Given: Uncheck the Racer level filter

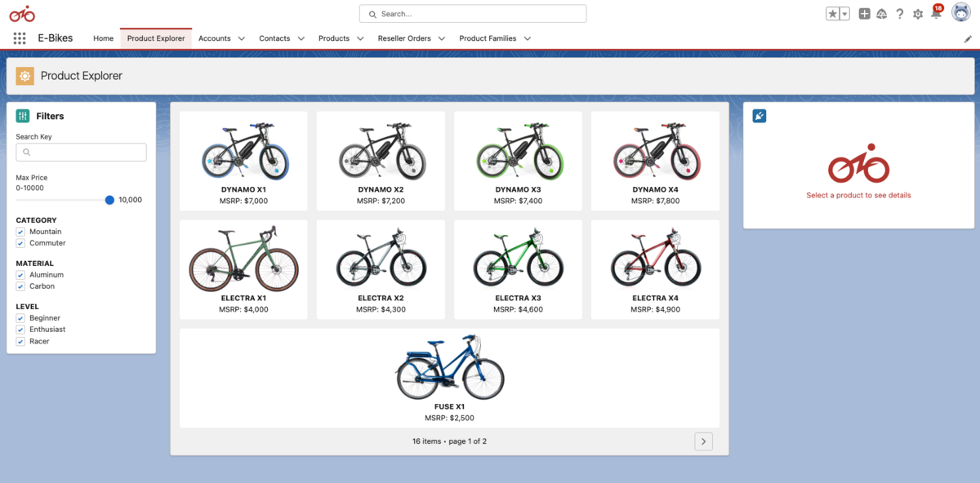Looking at the screenshot, I should coord(20,341).
